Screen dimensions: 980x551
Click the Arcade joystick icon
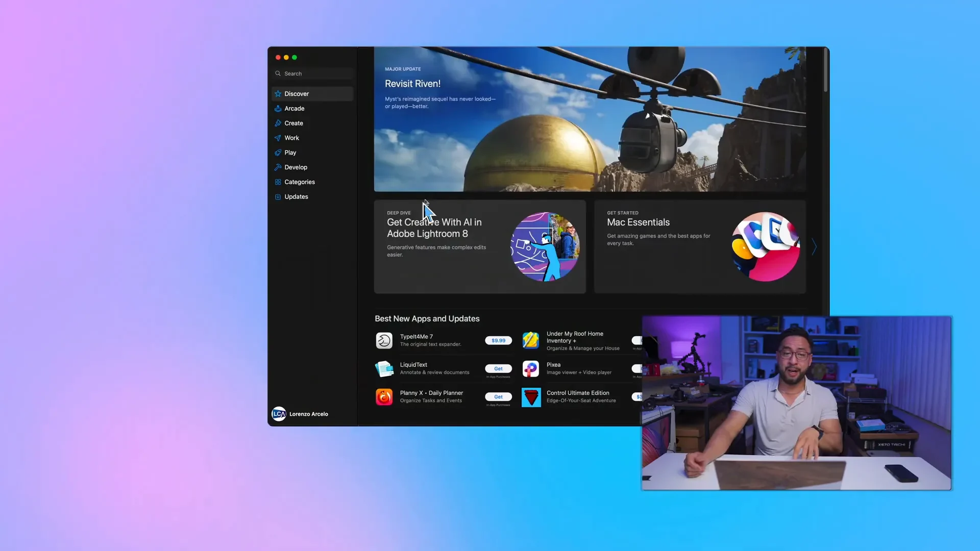(x=278, y=109)
